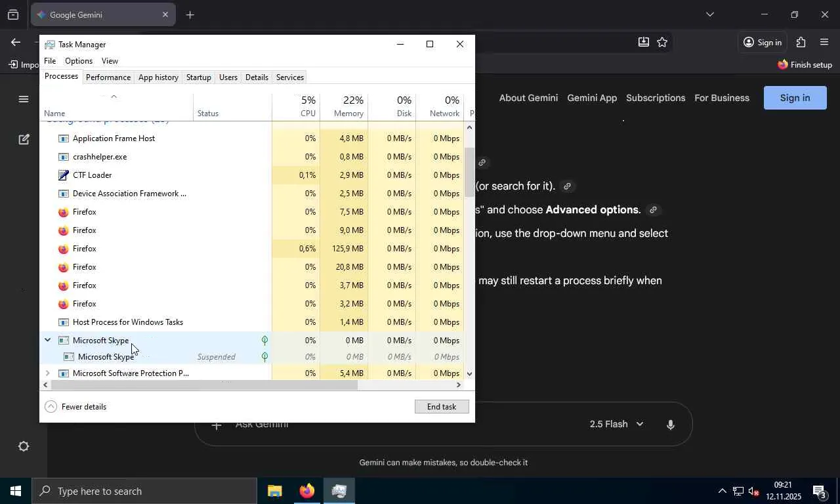The image size is (840, 504).
Task: Select the crashhelper.exe process row
Action: tap(253, 157)
